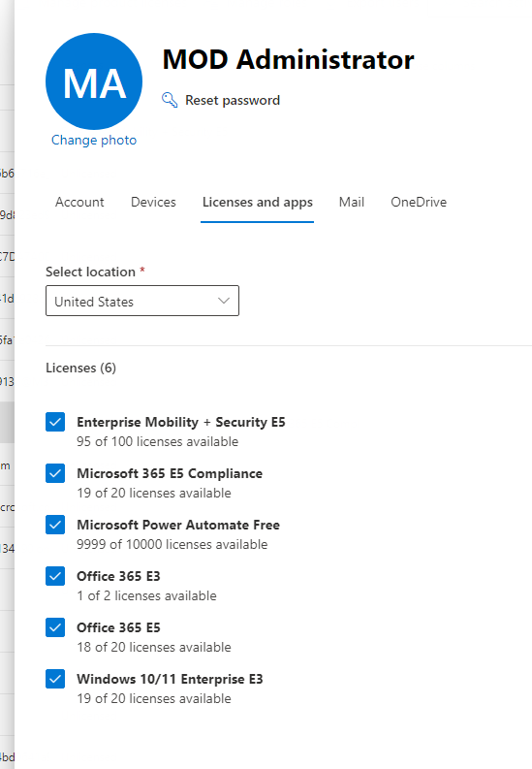Uncheck the Office 365 E3 license
The image size is (532, 769).
point(55,576)
